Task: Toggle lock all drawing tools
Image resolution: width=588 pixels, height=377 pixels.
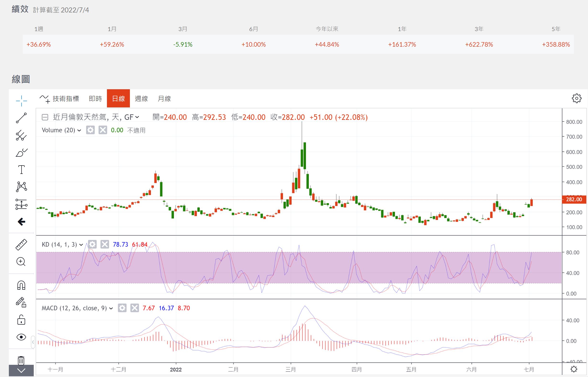Action: pyautogui.click(x=21, y=320)
